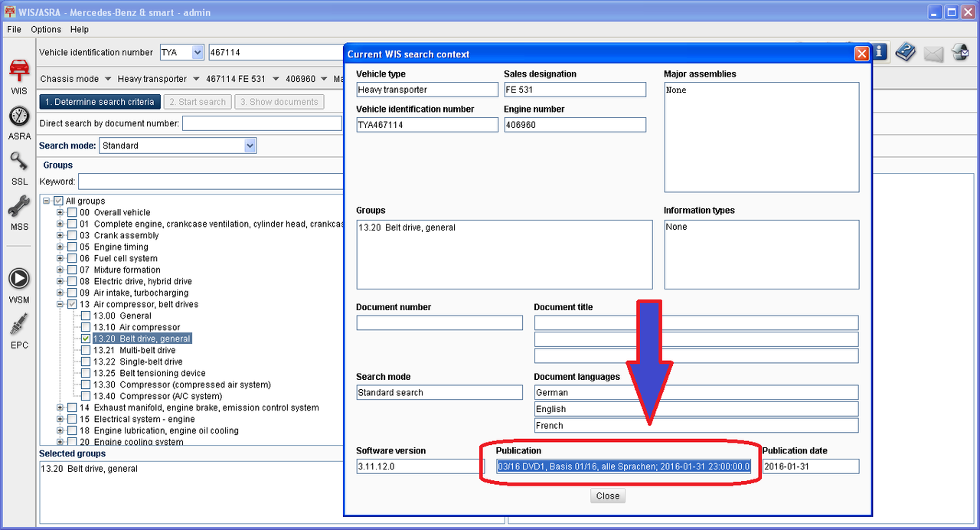
Task: Expand the 06 Fuel cell system group
Action: point(60,258)
